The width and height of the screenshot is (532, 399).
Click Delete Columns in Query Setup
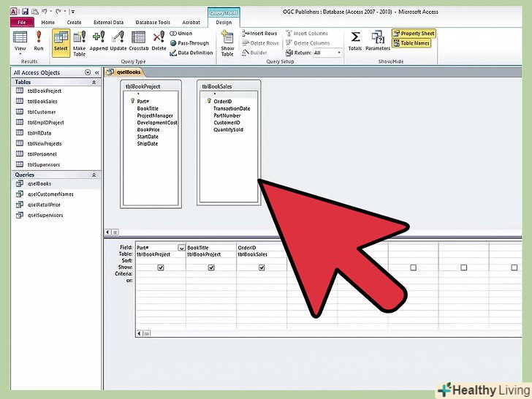point(308,43)
